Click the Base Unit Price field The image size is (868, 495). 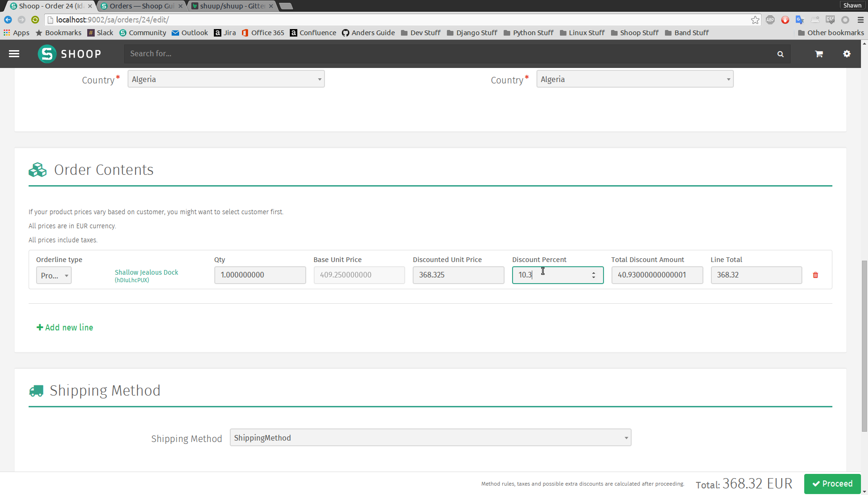coord(359,275)
